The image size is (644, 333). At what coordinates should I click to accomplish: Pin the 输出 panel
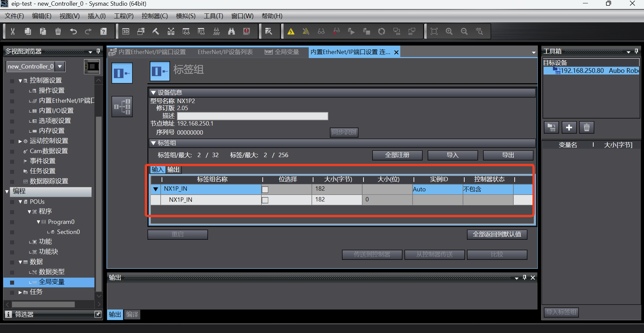(524, 278)
